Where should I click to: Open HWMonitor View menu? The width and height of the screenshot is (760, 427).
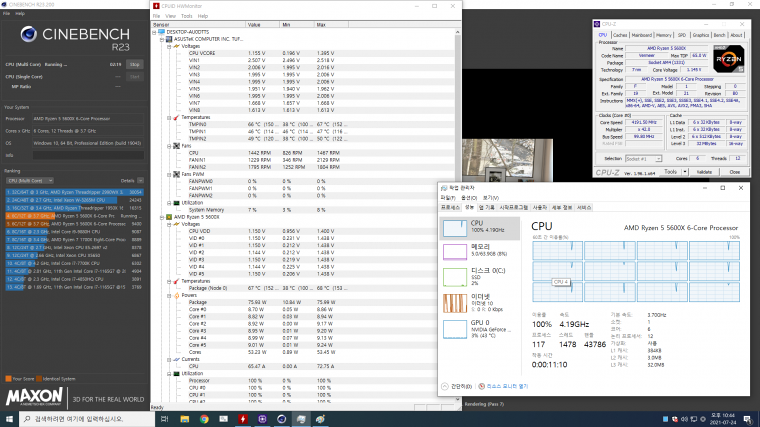tap(171, 16)
